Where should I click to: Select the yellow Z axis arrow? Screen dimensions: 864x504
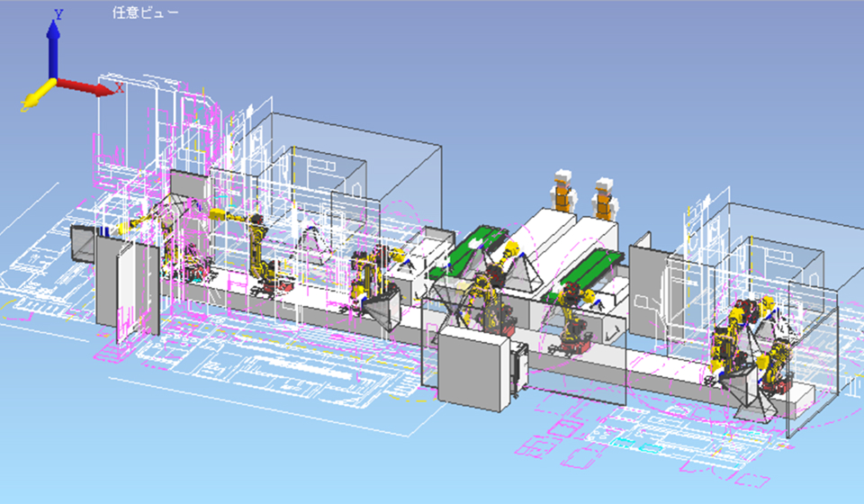36,98
